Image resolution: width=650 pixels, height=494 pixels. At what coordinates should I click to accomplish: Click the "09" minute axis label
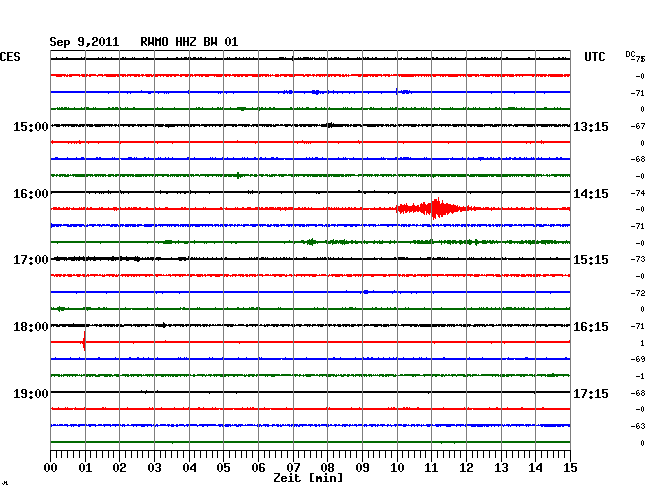tap(362, 467)
